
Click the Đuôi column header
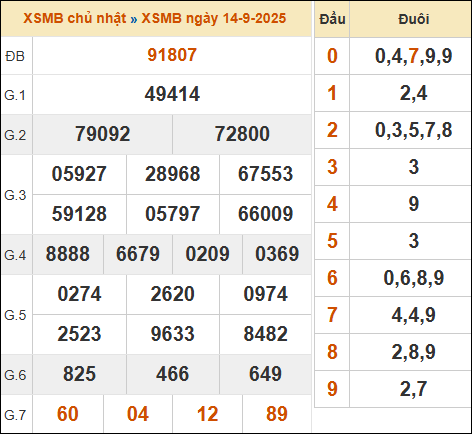(x=414, y=19)
